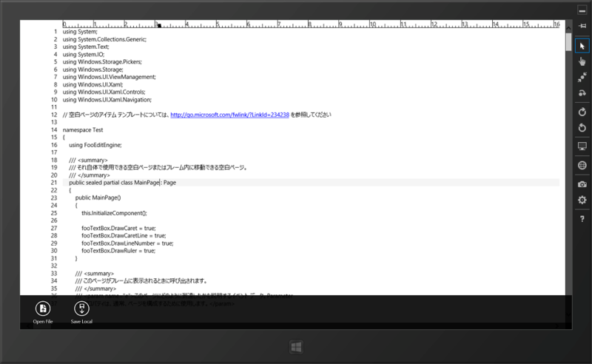This screenshot has height=364, width=592.
Task: Capture screenshot with the camera icon
Action: click(582, 184)
